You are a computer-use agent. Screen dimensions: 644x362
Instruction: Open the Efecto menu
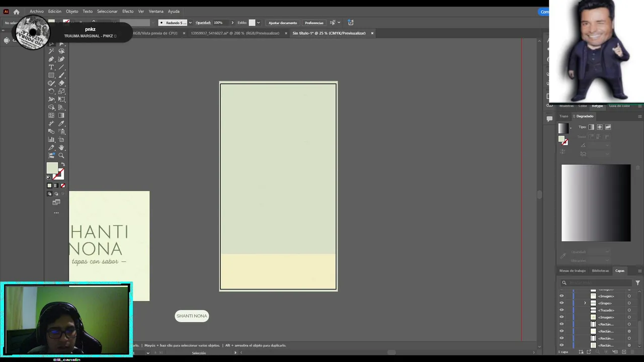click(x=128, y=11)
